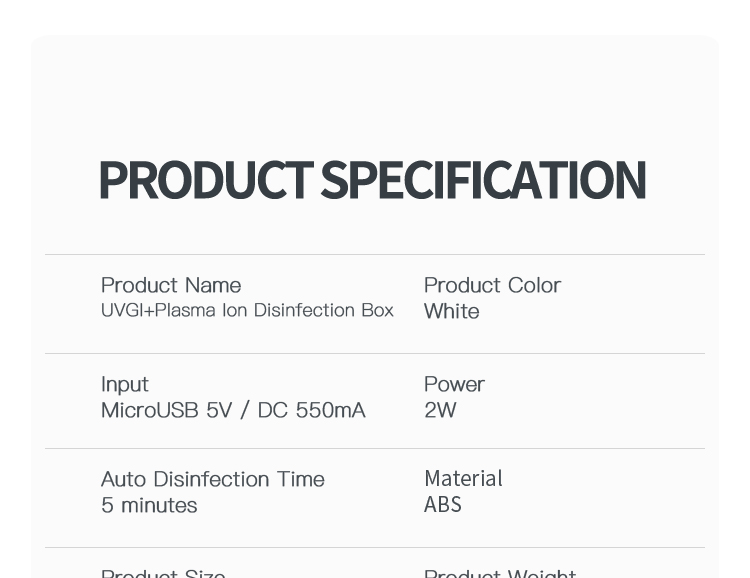This screenshot has height=578, width=750.
Task: Click the word PRODUCT in the title
Action: coord(206,179)
